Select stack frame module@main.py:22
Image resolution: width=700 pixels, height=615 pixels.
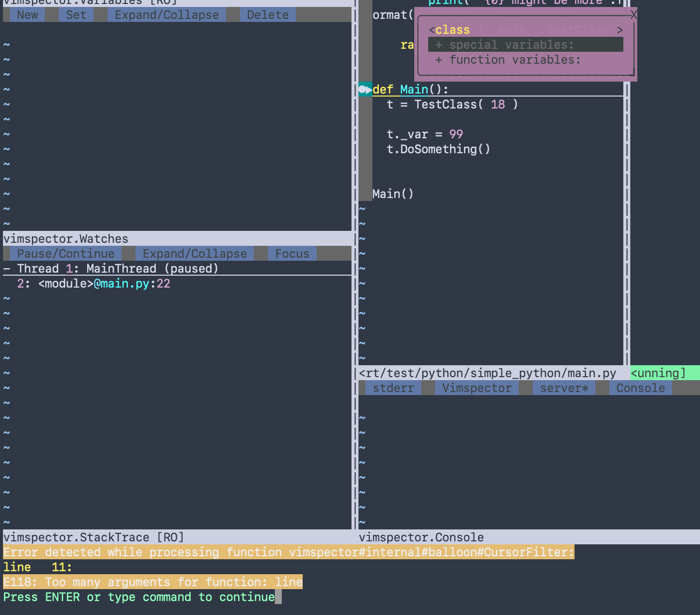tap(94, 283)
